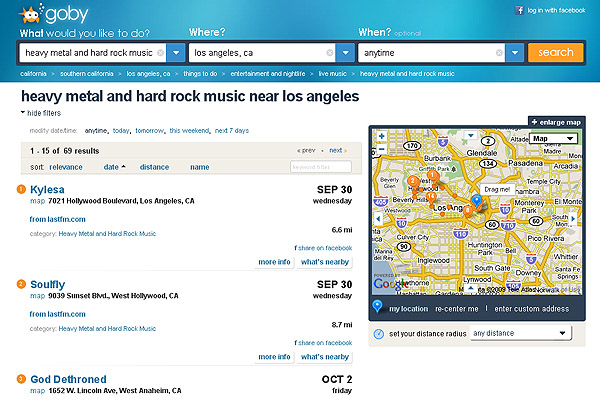Open the 'los angeles, ca' breadcrumb

pos(148,73)
